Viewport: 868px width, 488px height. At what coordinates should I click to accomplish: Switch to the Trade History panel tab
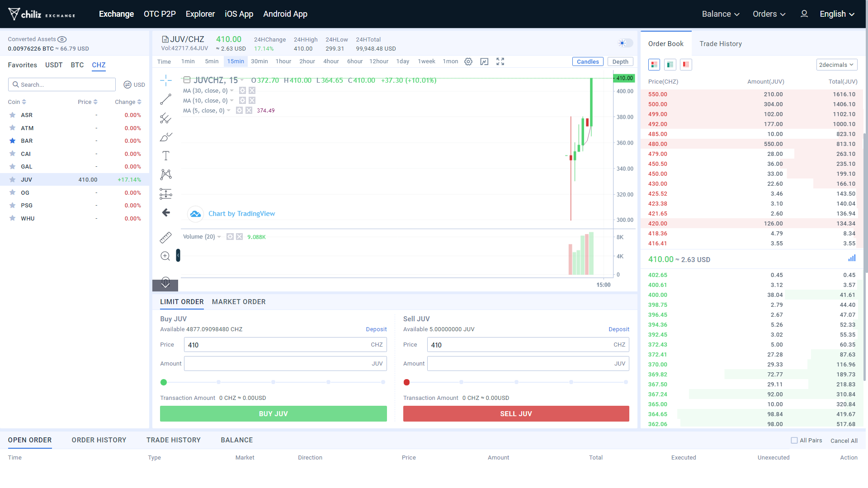coord(721,44)
